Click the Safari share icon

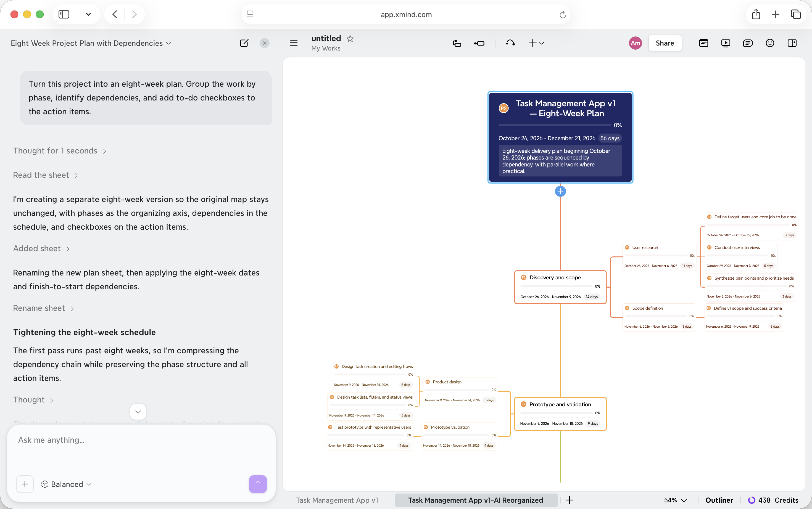(756, 14)
